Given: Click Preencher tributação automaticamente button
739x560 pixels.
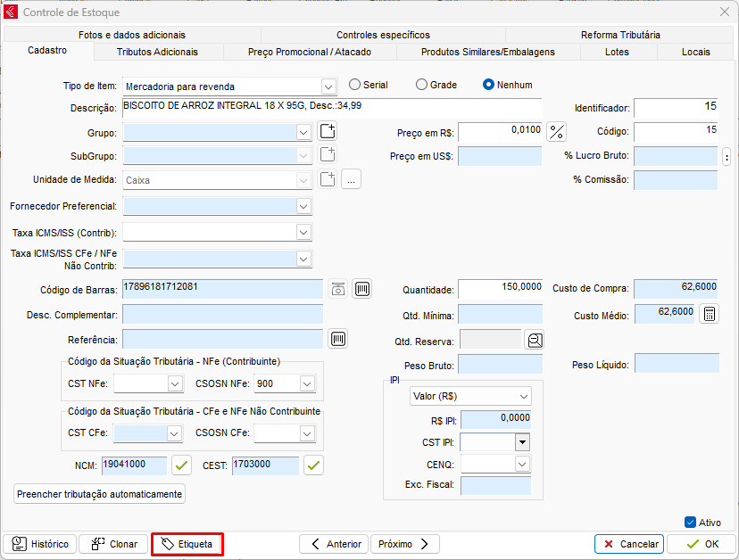Looking at the screenshot, I should (x=100, y=493).
